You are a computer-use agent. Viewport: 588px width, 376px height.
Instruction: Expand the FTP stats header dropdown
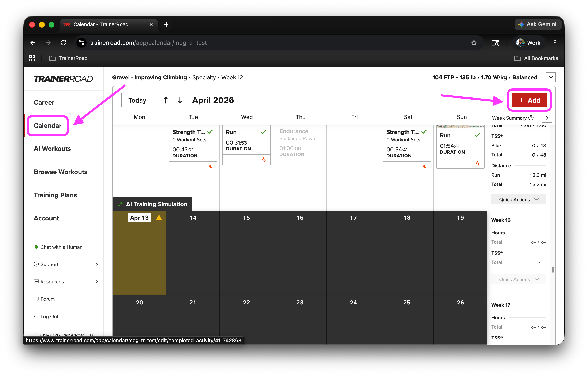tap(551, 77)
